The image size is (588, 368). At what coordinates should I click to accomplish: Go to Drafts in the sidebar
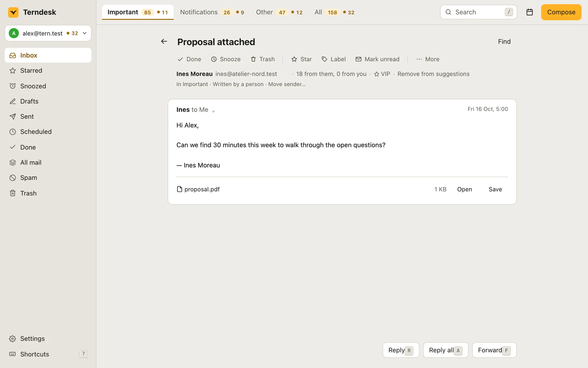pyautogui.click(x=48, y=101)
